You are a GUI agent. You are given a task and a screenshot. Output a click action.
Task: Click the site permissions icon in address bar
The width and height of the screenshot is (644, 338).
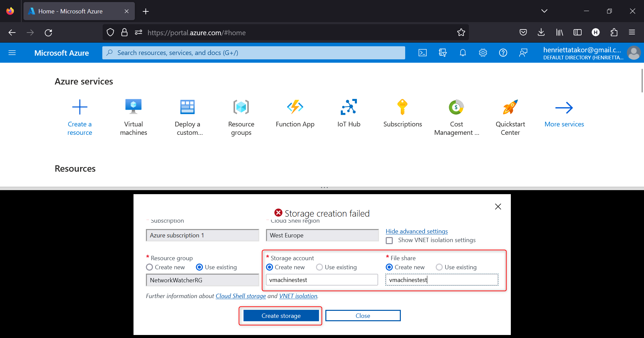pyautogui.click(x=139, y=33)
